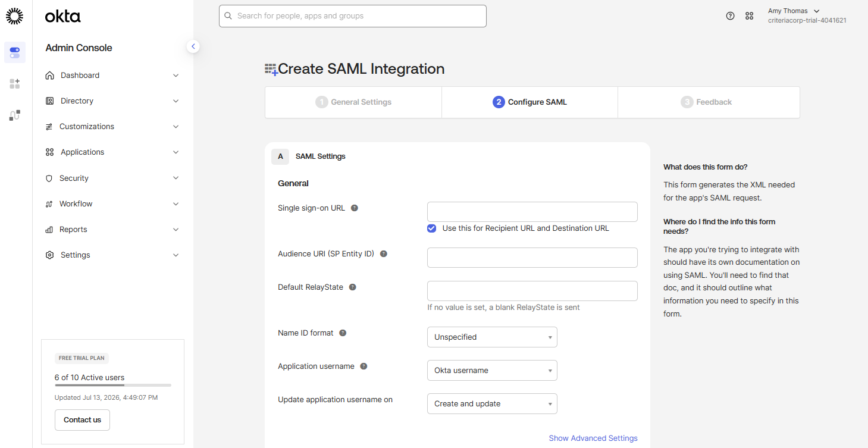Expand the Security menu chevron

176,178
